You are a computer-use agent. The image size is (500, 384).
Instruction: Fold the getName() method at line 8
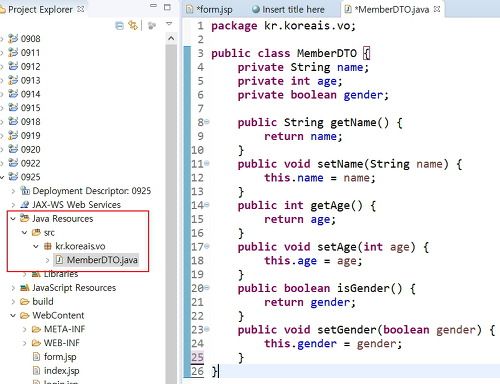(207, 122)
